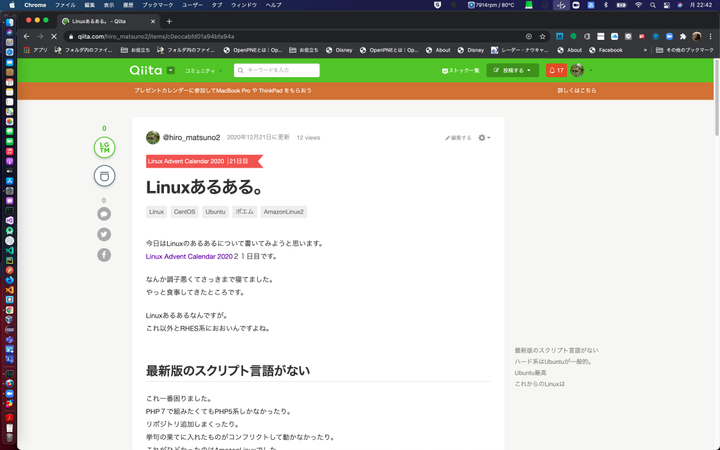Select the ポエム tag
This screenshot has width=720, height=450.
click(245, 212)
